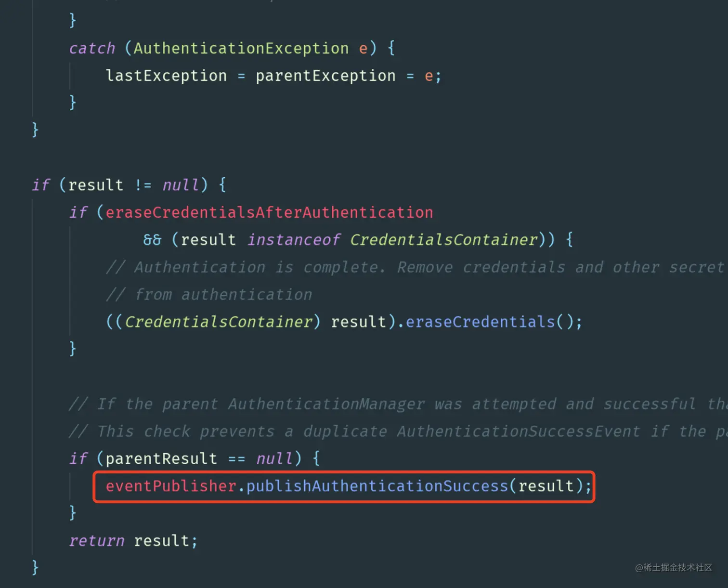Place cursor on eraseCredentialsAfterAuthentication field
This screenshot has width=728, height=588.
pyautogui.click(x=269, y=212)
